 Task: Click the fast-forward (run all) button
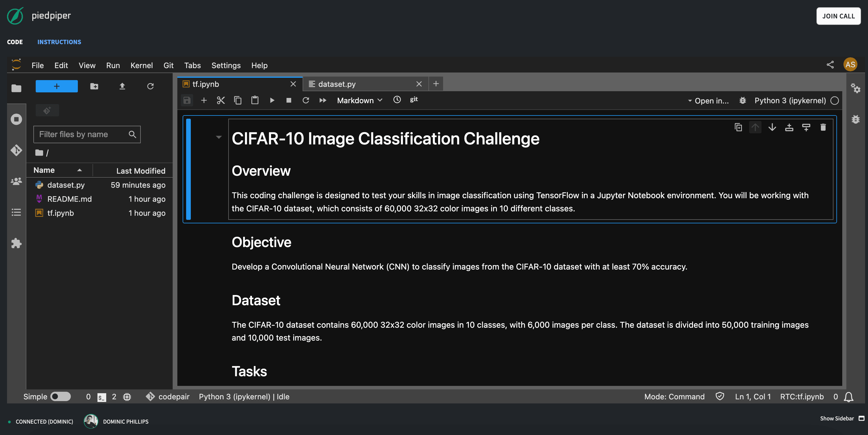coord(323,100)
